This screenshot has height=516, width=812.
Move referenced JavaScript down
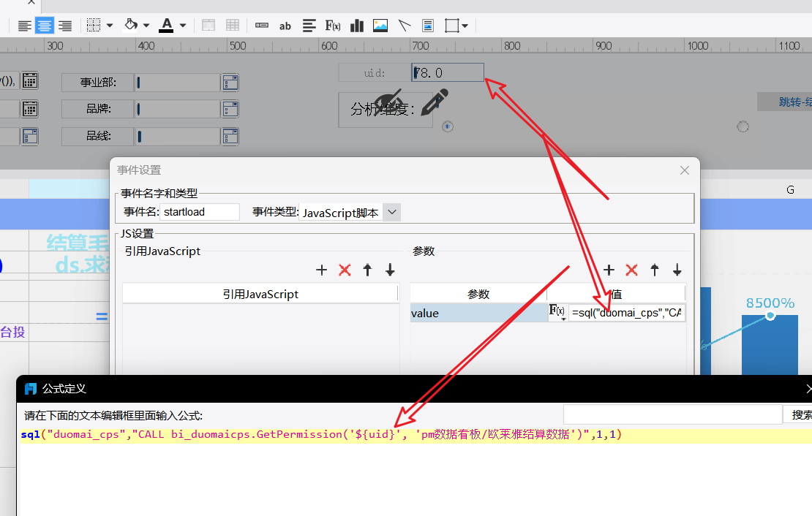390,270
